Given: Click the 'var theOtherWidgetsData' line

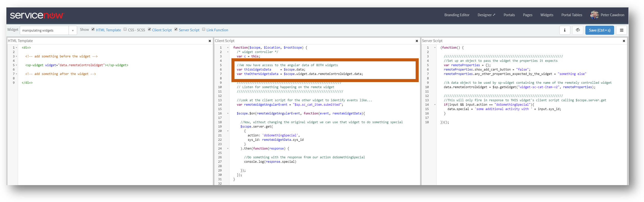Looking at the screenshot, I should tap(300, 74).
